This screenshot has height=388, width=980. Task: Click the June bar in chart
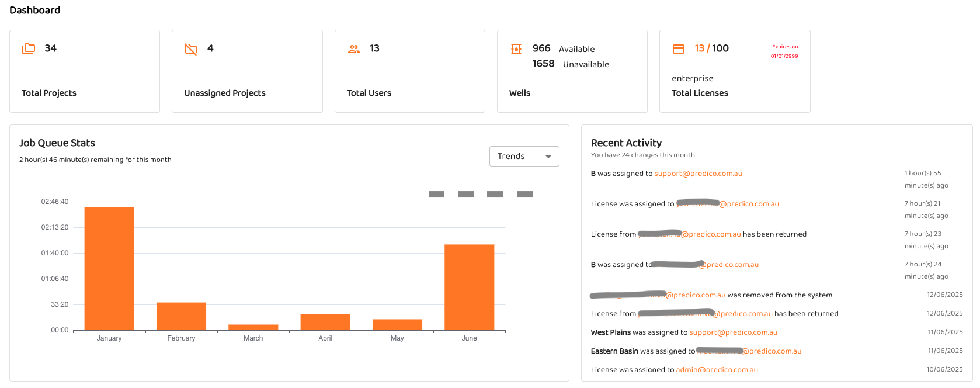pyautogui.click(x=469, y=287)
